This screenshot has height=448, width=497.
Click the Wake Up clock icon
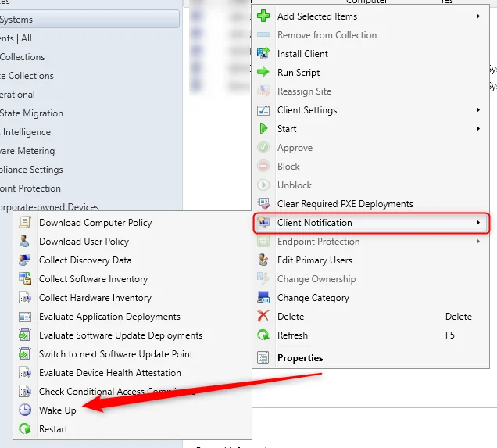tap(25, 410)
